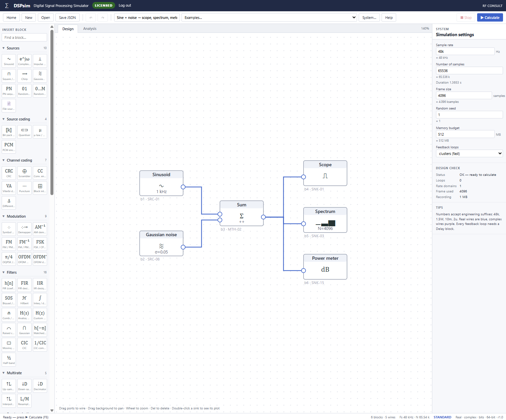
Task: Select the PCM encoder block
Action: click(9, 147)
